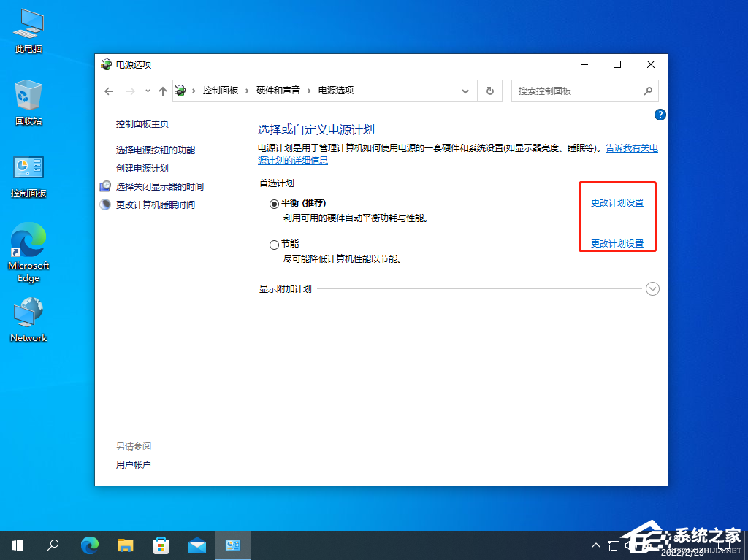Click 控制面板 breadcrumb segment
The image size is (748, 560).
[221, 90]
